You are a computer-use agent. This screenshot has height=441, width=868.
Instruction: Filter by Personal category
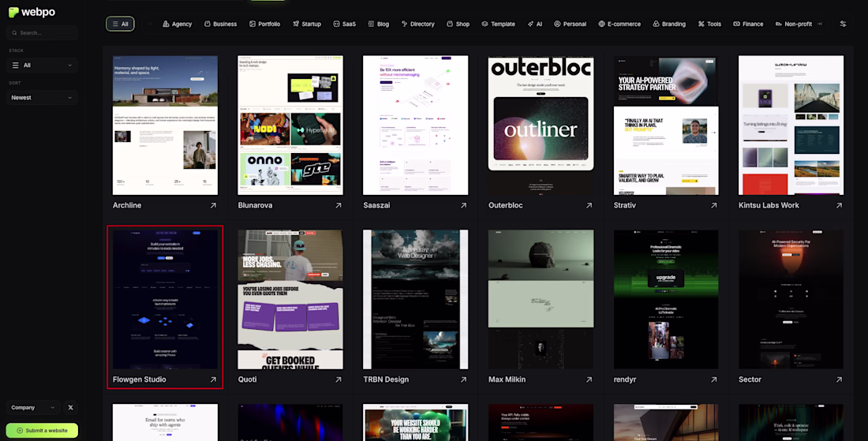point(571,24)
